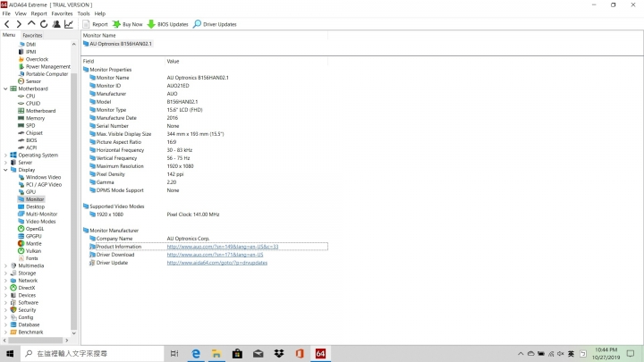Image resolution: width=644 pixels, height=362 pixels.
Task: Select Memory tree item
Action: click(x=35, y=118)
